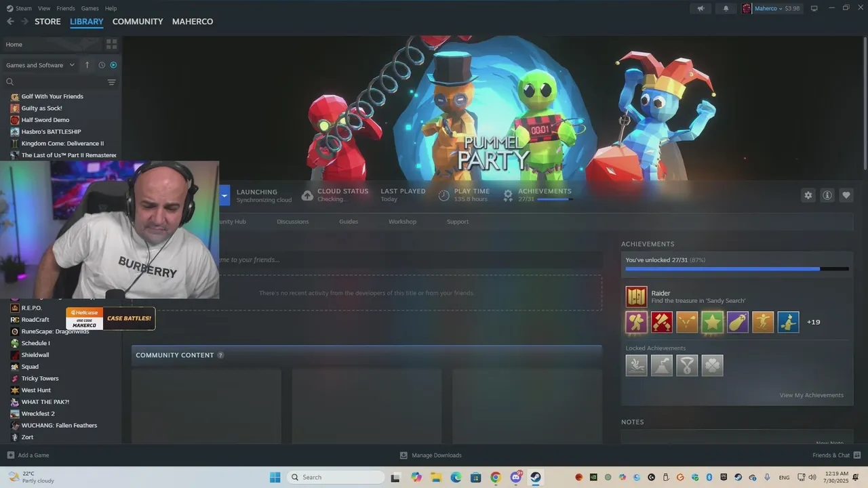This screenshot has width=868, height=488.
Task: Open Discord from the taskbar
Action: (515, 477)
